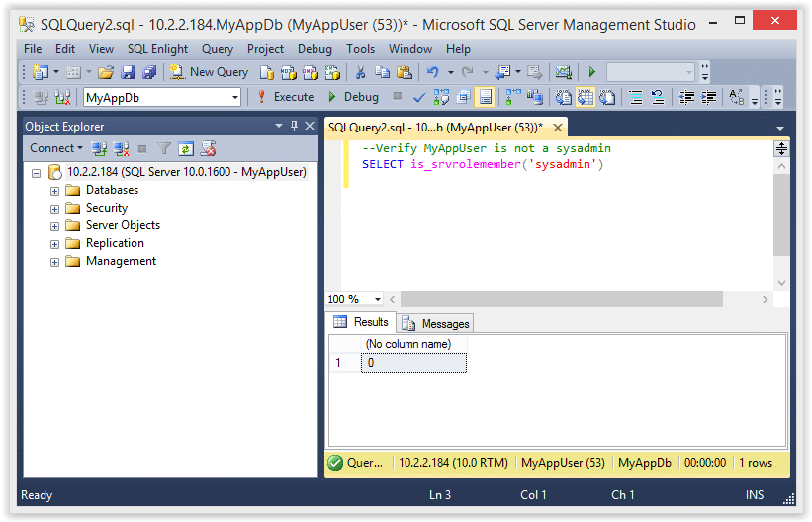Click the Decrease Indent icon
812x522 pixels.
686,97
